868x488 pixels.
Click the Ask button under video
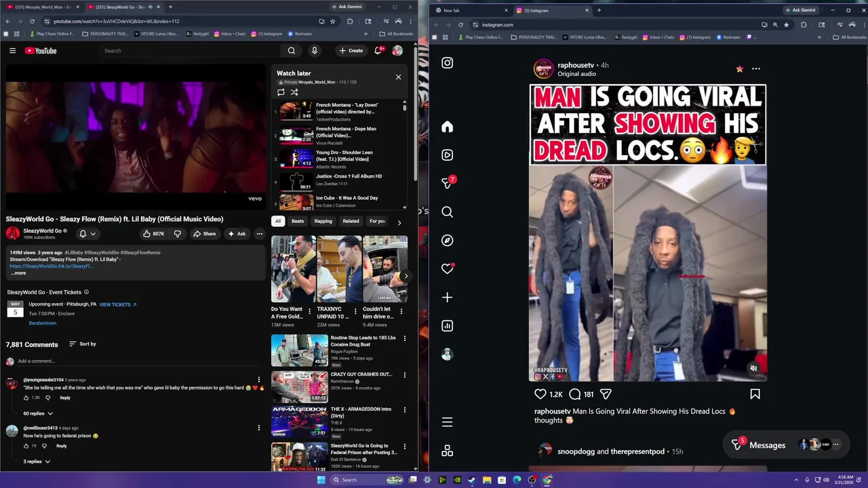coord(237,234)
